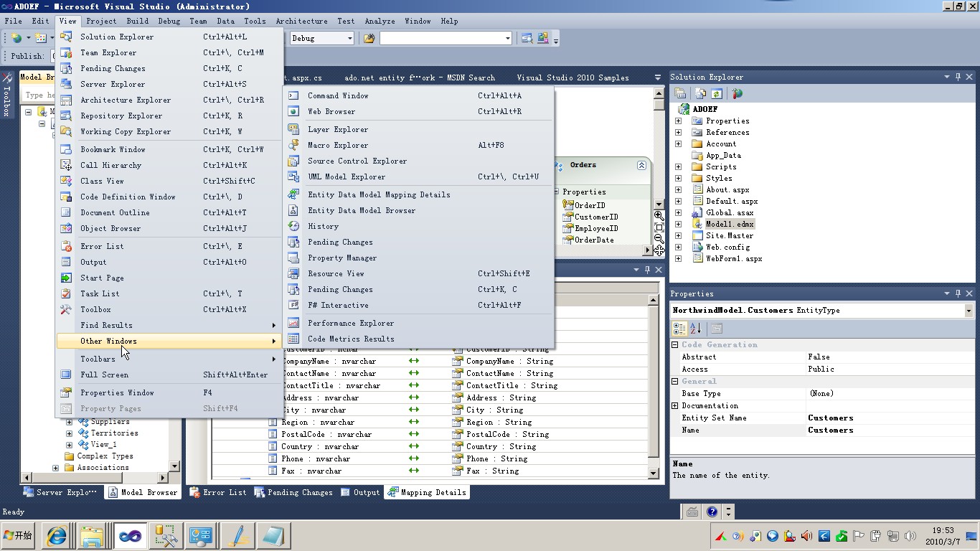This screenshot has width=980, height=551.
Task: Click Categorized view icon in Properties panel
Action: pos(679,329)
